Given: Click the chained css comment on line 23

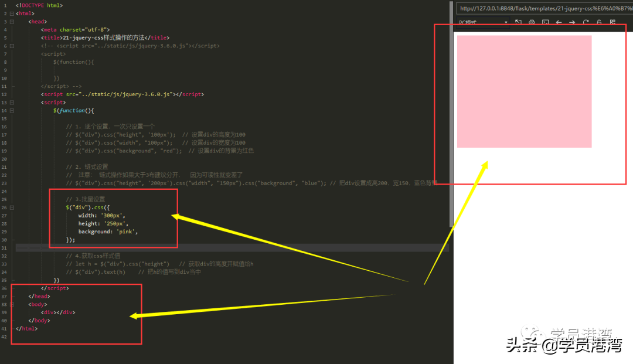Looking at the screenshot, I should pos(251,183).
